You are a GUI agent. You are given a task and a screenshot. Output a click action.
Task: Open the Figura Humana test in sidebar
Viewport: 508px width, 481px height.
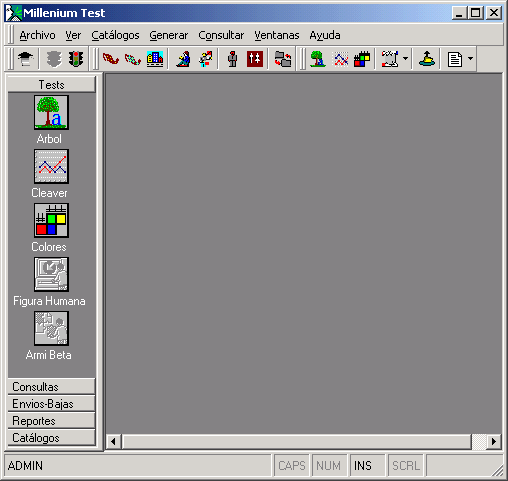pyautogui.click(x=51, y=274)
